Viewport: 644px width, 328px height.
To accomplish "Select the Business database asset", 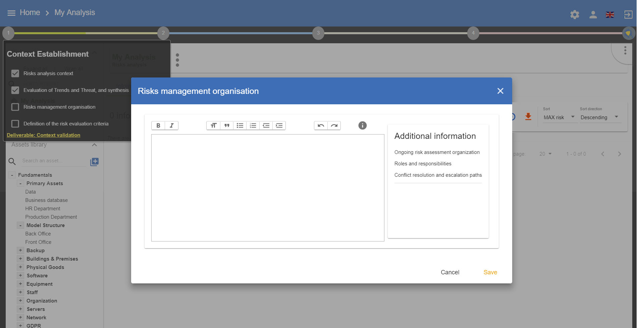I will coord(47,200).
